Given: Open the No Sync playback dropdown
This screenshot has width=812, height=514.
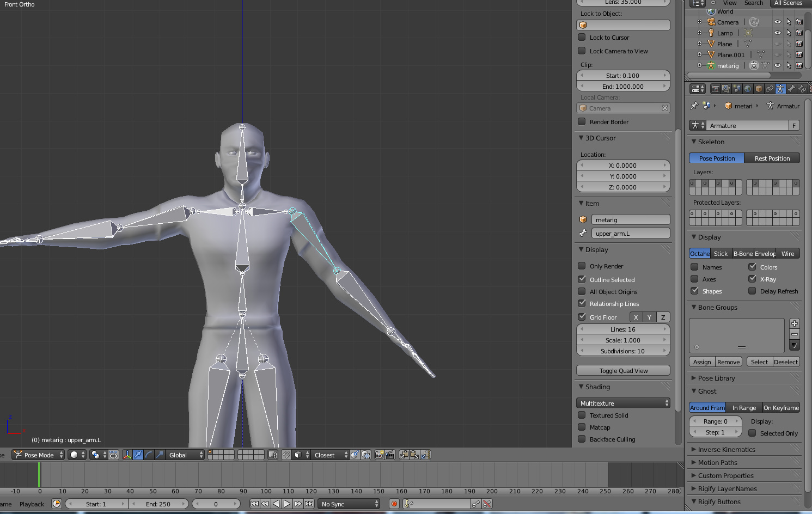Looking at the screenshot, I should tap(349, 504).
